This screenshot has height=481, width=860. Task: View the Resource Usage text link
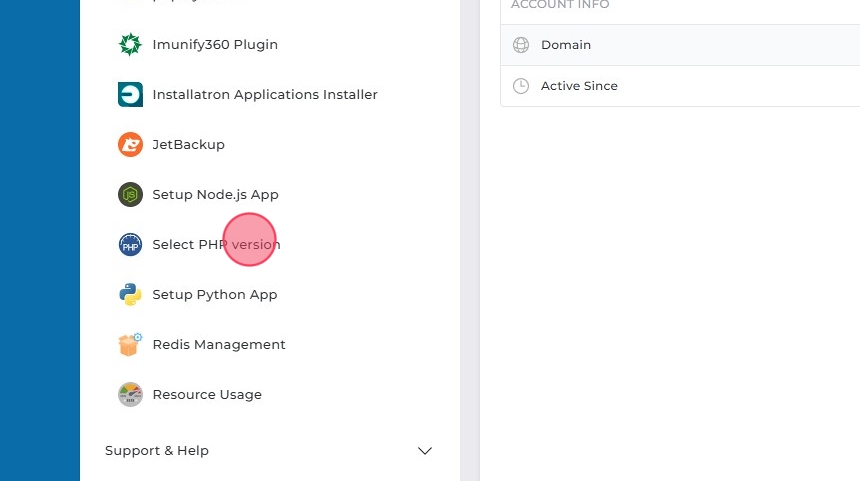(207, 395)
